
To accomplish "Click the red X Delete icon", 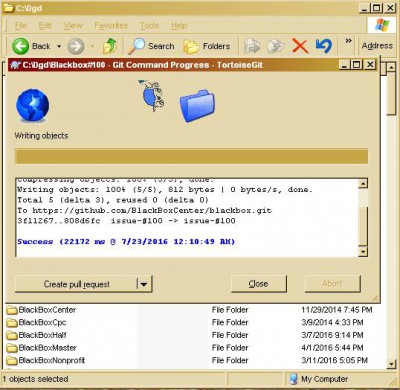I will (x=300, y=46).
